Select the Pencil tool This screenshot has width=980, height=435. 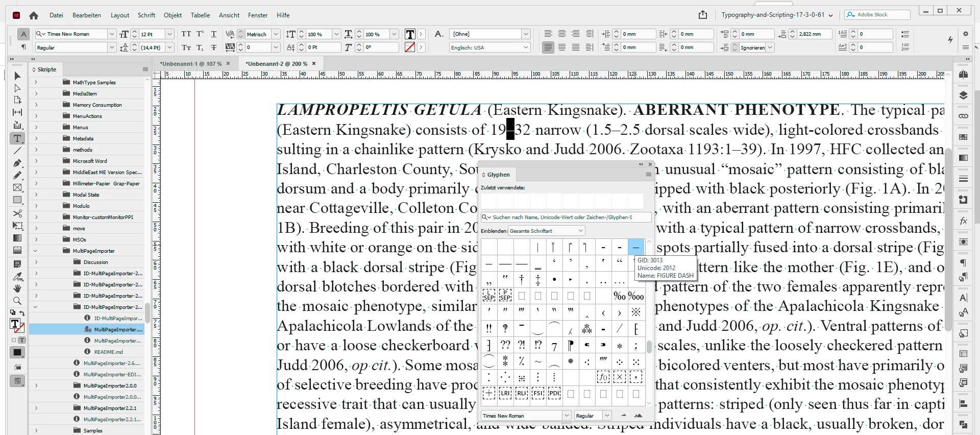click(x=17, y=175)
